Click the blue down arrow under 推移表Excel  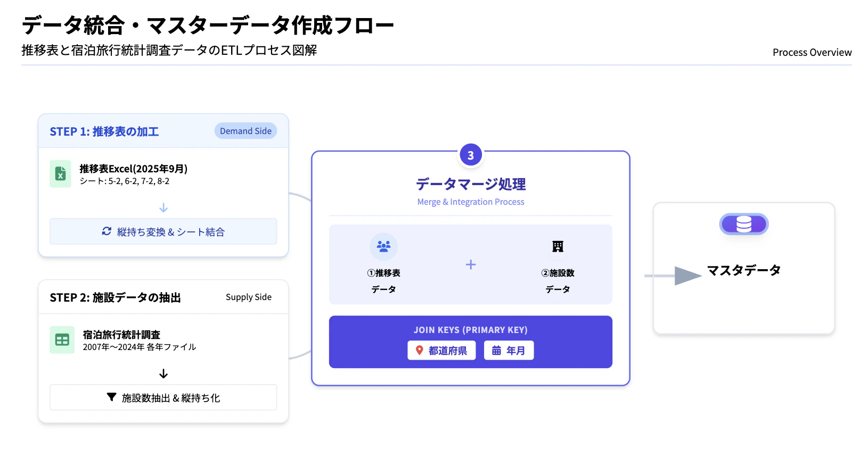coord(163,207)
